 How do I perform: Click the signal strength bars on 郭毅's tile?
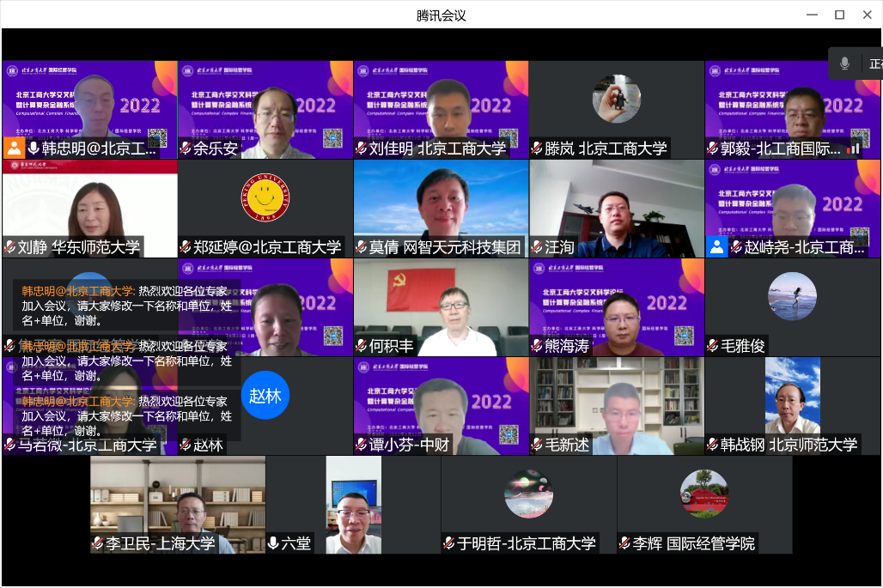(854, 149)
